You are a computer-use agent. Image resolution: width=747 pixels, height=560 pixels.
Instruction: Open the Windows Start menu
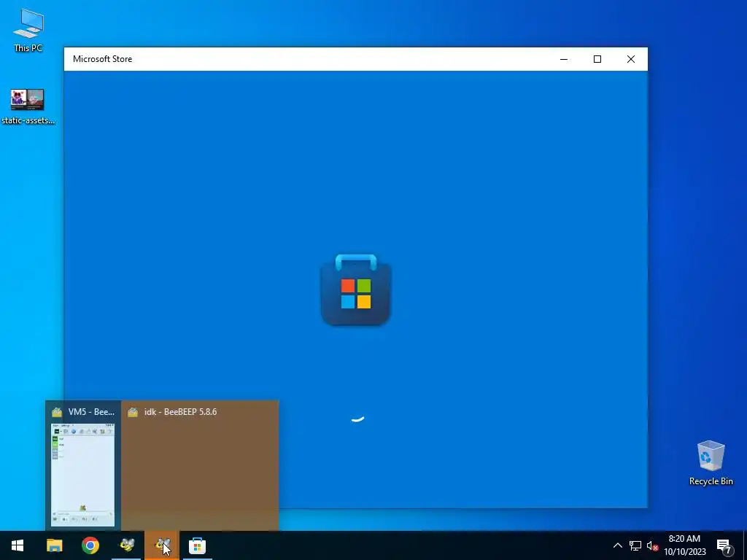pyautogui.click(x=18, y=545)
